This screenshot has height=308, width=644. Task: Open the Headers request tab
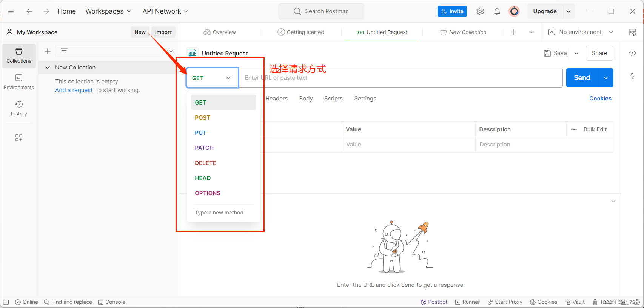276,99
